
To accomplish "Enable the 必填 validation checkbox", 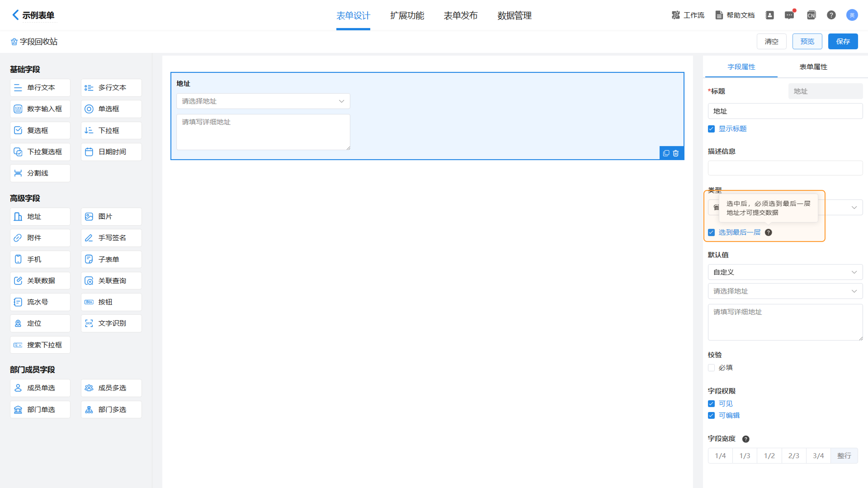I will pos(711,368).
